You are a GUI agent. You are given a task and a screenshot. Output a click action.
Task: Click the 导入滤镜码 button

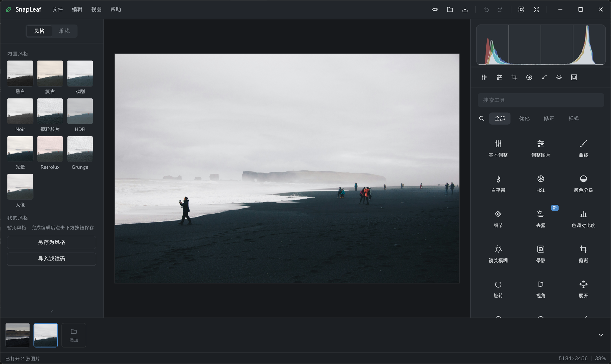52,259
